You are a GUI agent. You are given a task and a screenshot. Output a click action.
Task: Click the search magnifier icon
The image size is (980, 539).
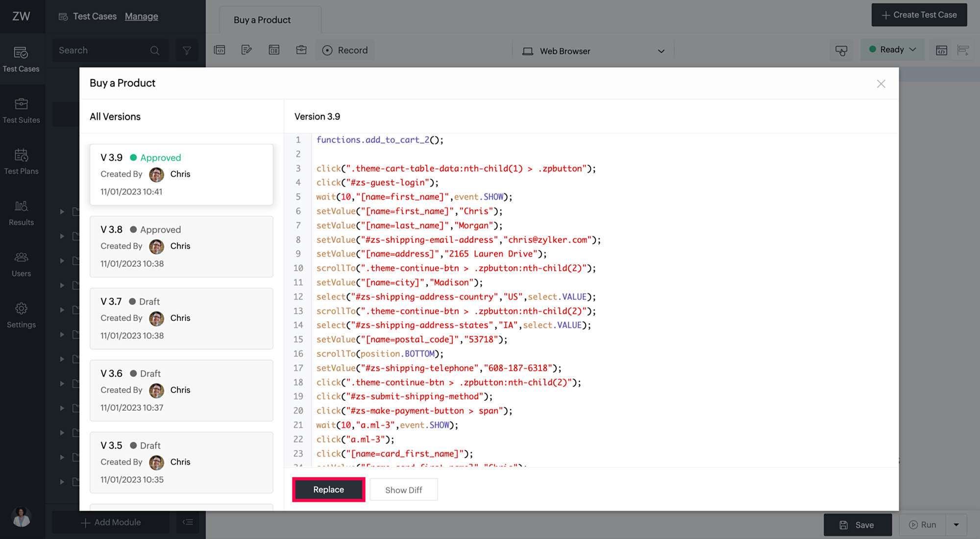155,50
